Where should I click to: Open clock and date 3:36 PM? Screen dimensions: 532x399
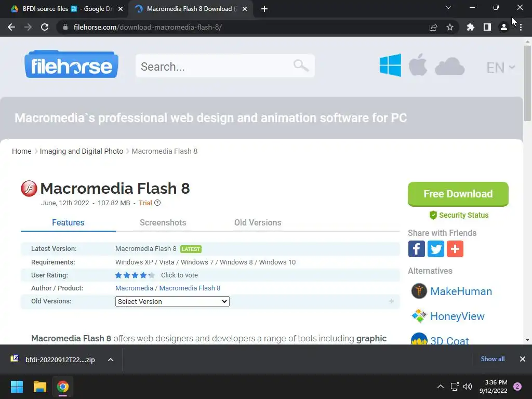click(494, 387)
